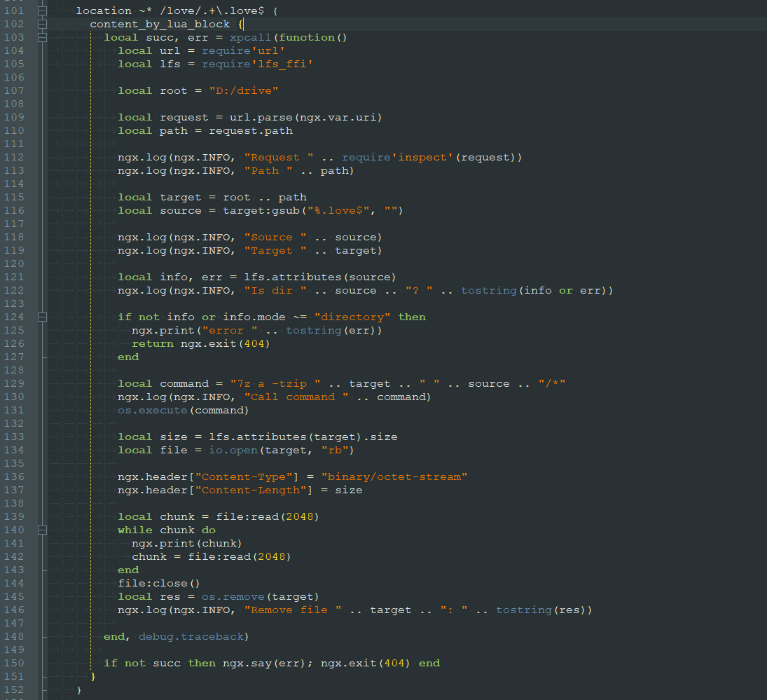
Task: Click the while keyword on line 140
Action: [x=135, y=530]
